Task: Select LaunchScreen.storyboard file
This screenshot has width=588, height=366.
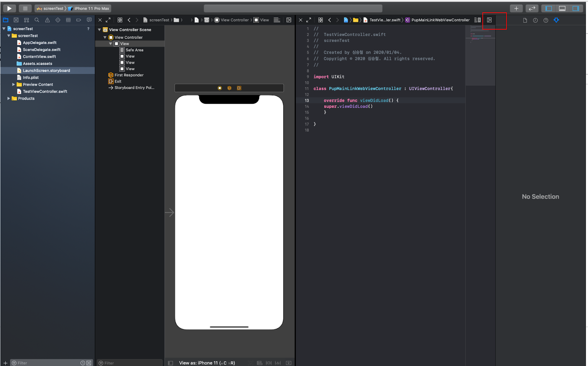Action: [x=46, y=71]
